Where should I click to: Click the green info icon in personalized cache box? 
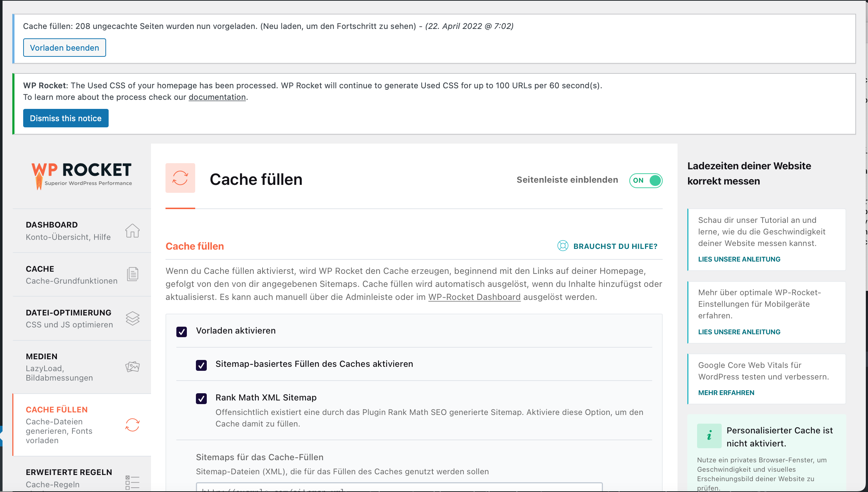pos(709,436)
